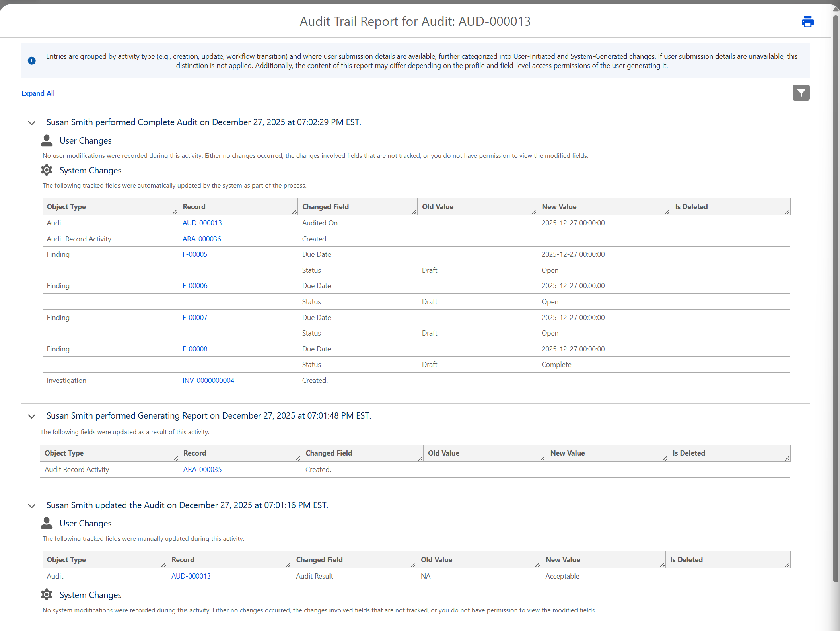Screen dimensions: 840x631
Task: Open the filter icon button
Action: 801,93
